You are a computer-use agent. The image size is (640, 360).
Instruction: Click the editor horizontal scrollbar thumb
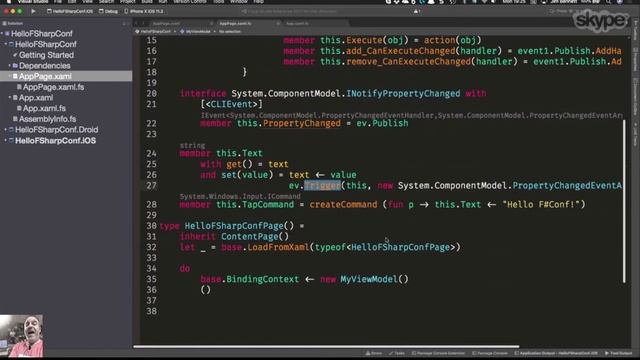(x=326, y=347)
